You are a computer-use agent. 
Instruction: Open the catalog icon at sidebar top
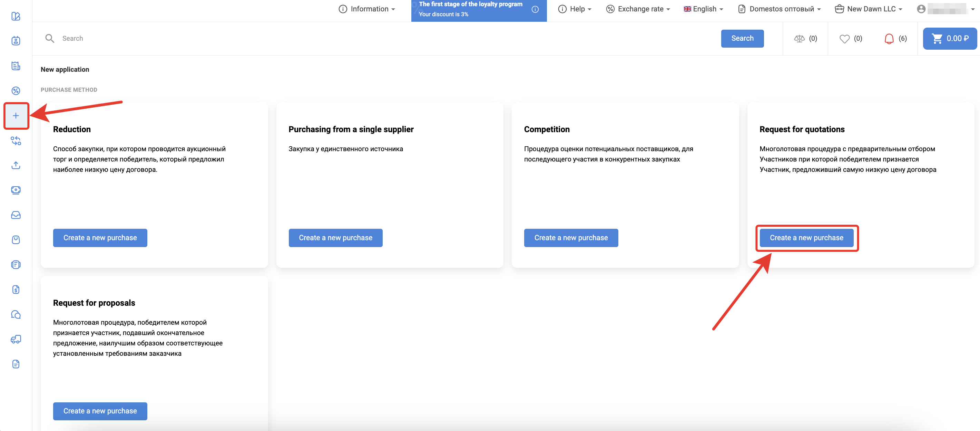click(16, 16)
